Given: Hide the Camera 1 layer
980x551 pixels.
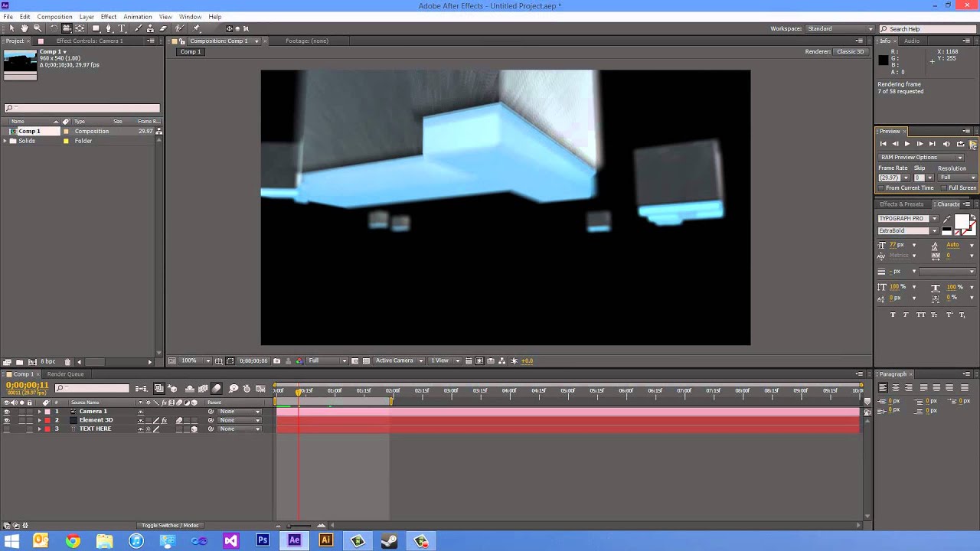Looking at the screenshot, I should 7,411.
